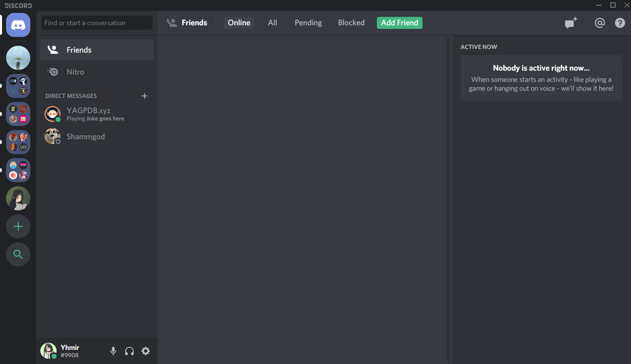Open server folder containing the UO icon
This screenshot has width=631, height=364.
18,142
